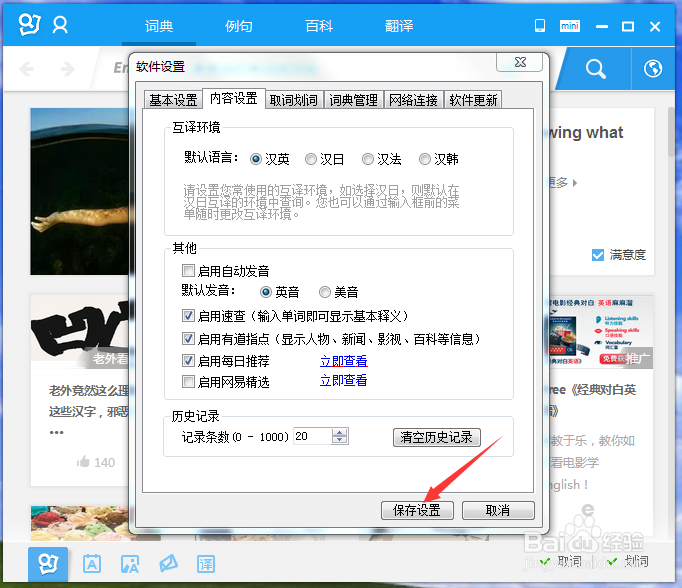Click the Youdao dictionary logo icon
Screen dimensions: 682x588
29,25
